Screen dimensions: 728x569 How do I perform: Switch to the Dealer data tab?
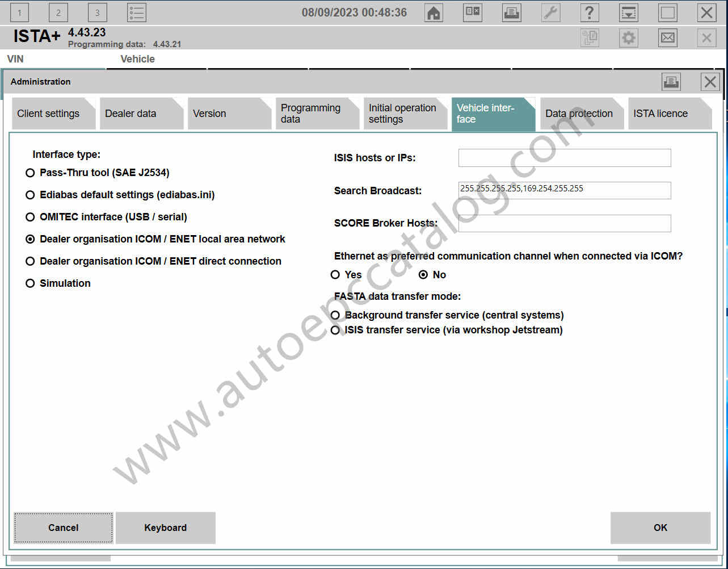pos(141,114)
